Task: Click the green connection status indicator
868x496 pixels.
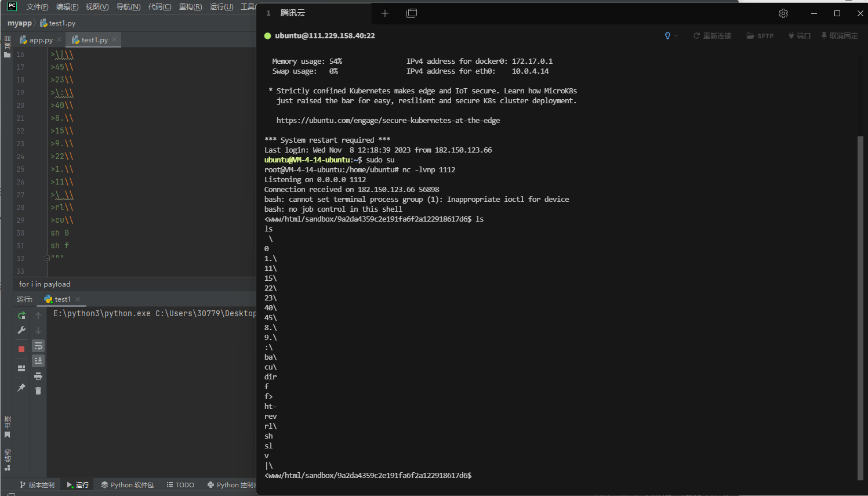Action: pos(268,36)
